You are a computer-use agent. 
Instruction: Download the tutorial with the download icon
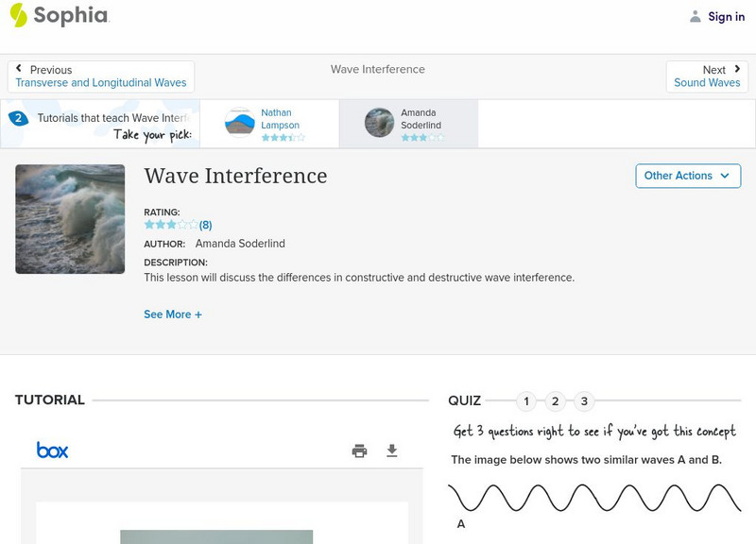pos(392,450)
